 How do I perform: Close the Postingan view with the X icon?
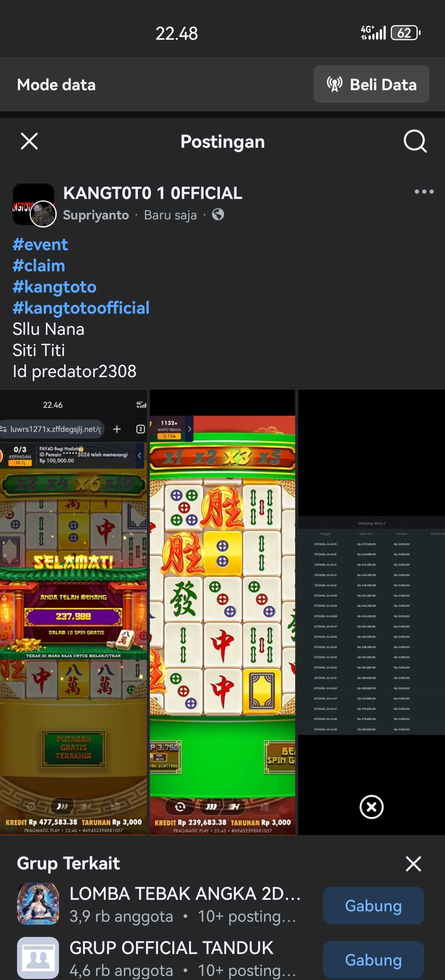pyautogui.click(x=29, y=141)
